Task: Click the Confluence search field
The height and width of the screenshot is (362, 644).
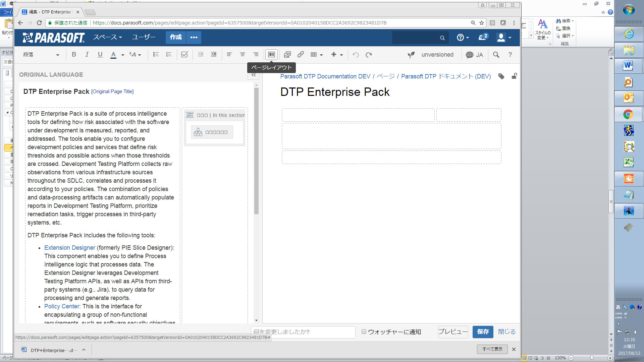Action: 420,38
